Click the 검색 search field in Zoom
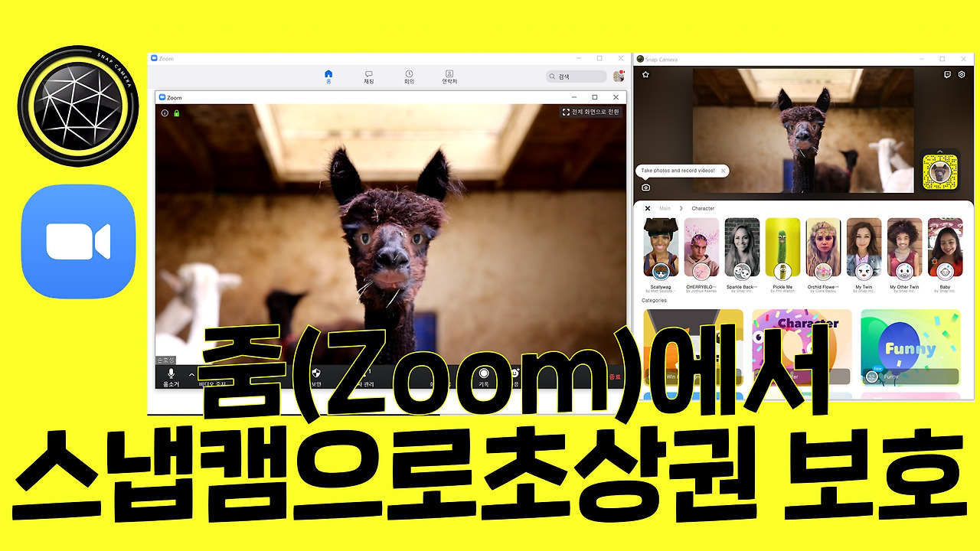The height and width of the screenshot is (551, 980). [575, 76]
